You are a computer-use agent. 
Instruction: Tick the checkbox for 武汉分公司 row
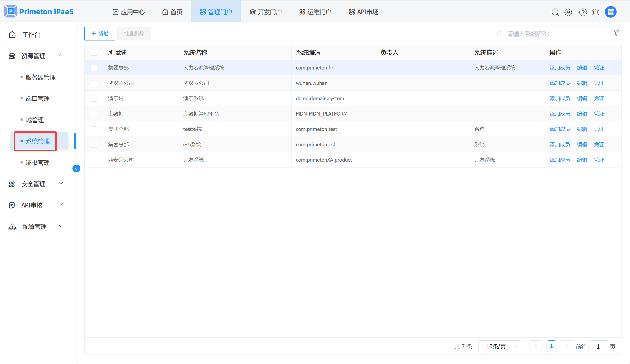94,83
